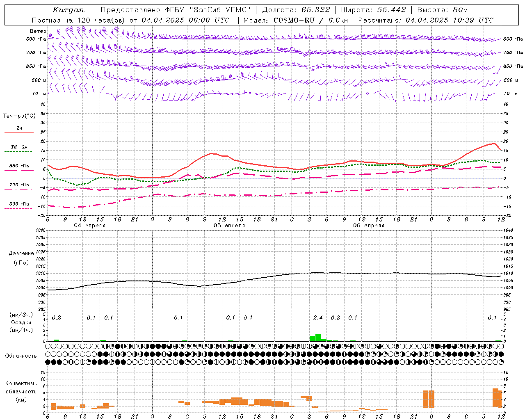This screenshot has height=420, width=525.
Task: Click the "Давление" pressure panel label
Action: 21,253
